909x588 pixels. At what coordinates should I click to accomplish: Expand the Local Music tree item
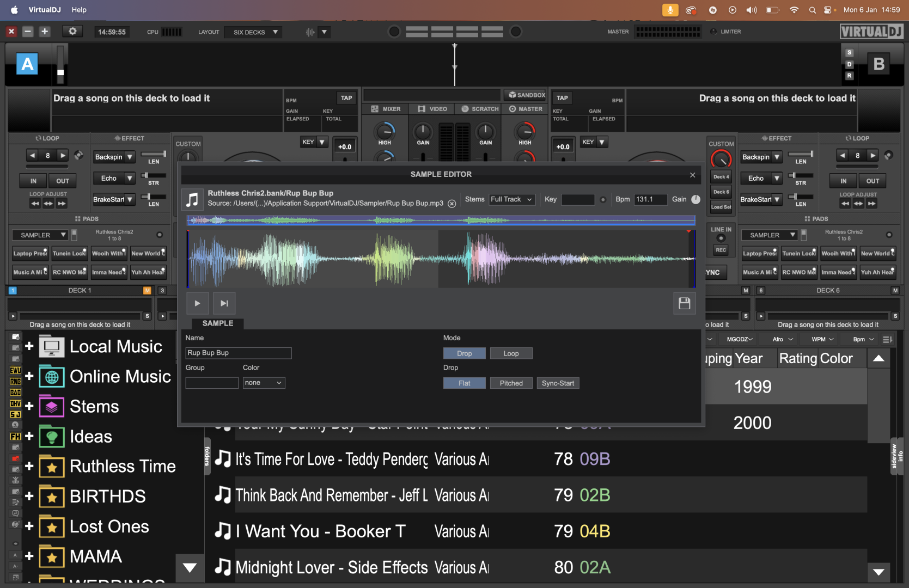[x=29, y=346]
